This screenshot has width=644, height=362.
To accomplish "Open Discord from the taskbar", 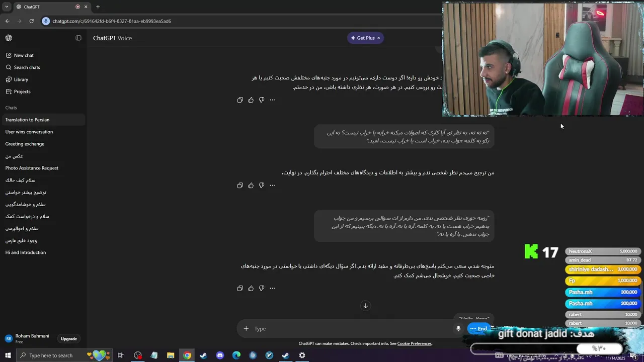I will 220,355.
